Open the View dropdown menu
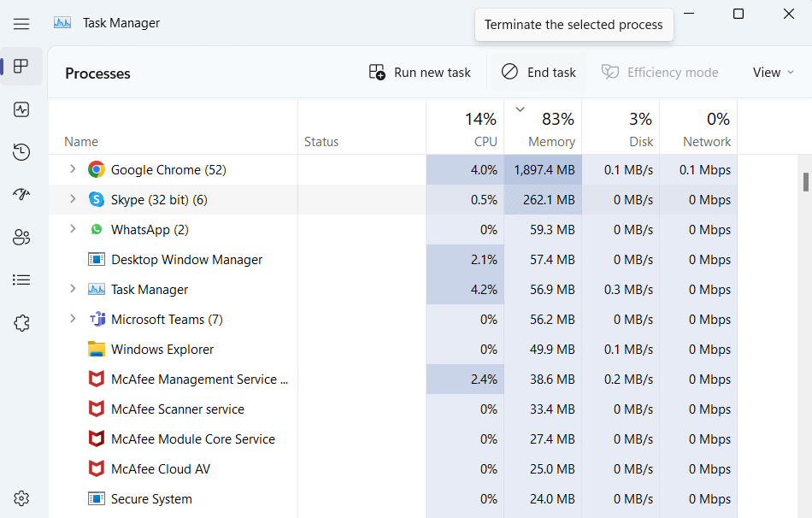 (774, 73)
